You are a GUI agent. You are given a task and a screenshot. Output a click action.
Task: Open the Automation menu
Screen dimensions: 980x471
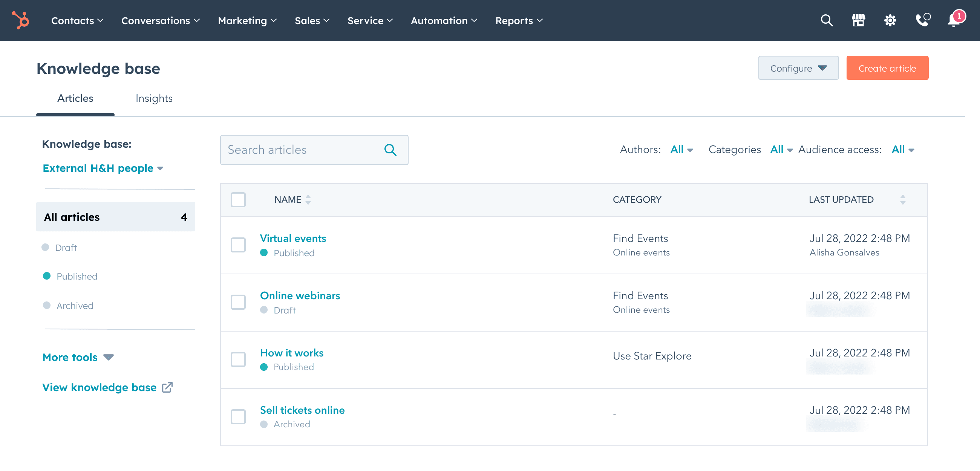[x=444, y=21]
